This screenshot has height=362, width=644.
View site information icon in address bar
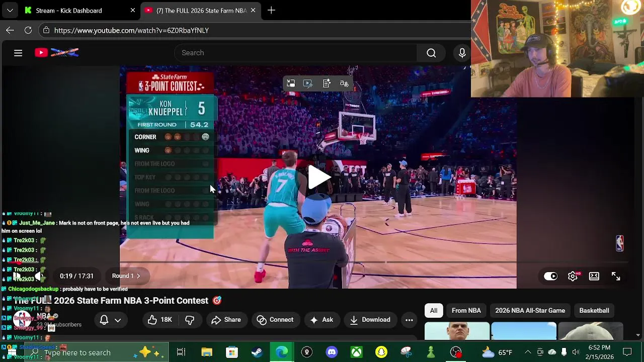coord(46,30)
